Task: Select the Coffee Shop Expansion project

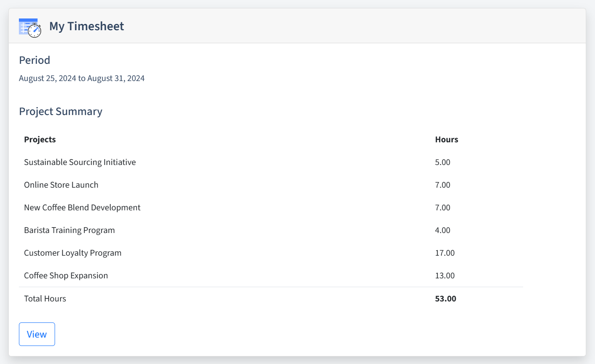Action: (x=66, y=275)
